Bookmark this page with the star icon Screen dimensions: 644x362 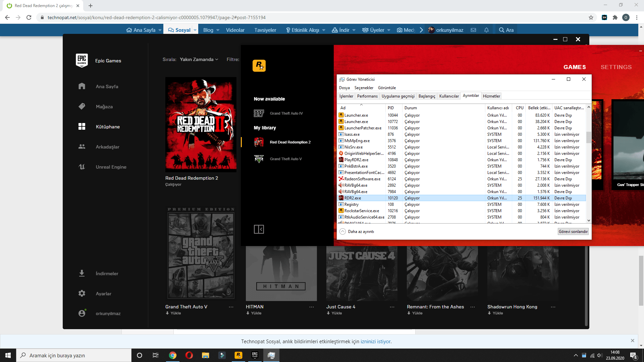pos(591,17)
